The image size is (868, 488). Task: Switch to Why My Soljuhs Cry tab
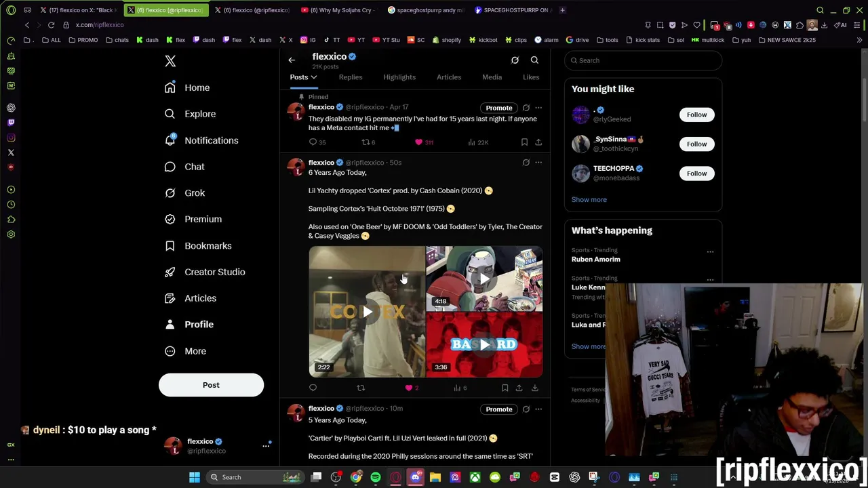336,10
